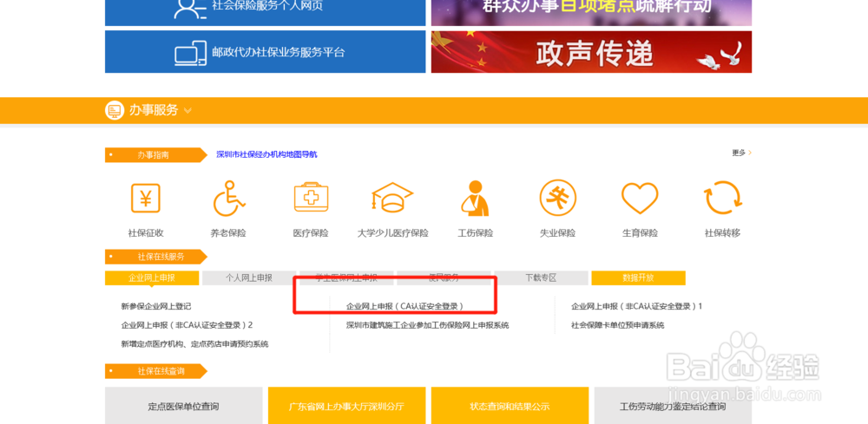
Task: Open the 工伤保险 injured person icon
Action: 475,198
